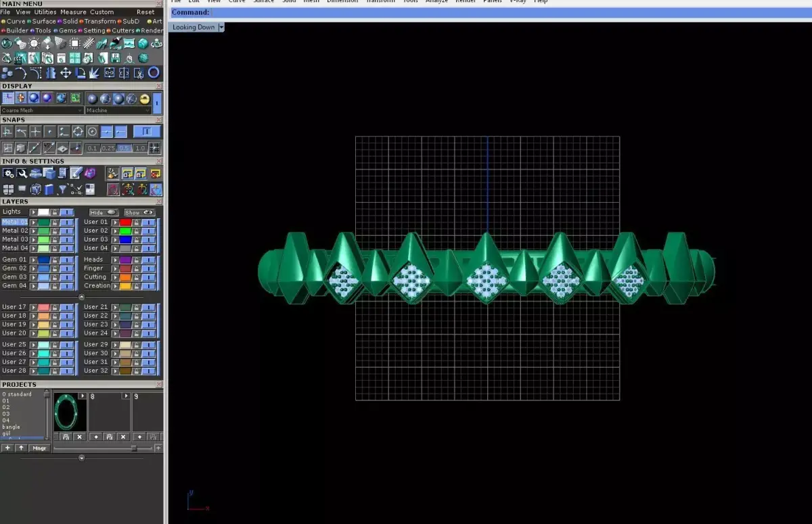Open the bangle ring project thumbnail
This screenshot has width=812, height=524.
tap(70, 412)
